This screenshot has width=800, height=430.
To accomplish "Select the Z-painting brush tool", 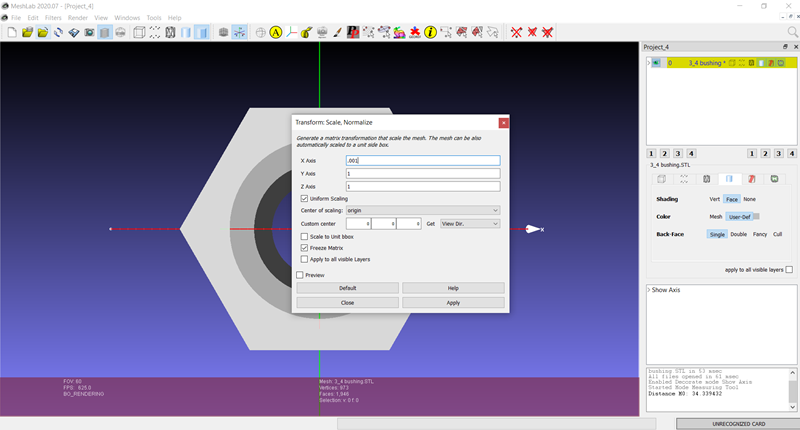I will [338, 32].
